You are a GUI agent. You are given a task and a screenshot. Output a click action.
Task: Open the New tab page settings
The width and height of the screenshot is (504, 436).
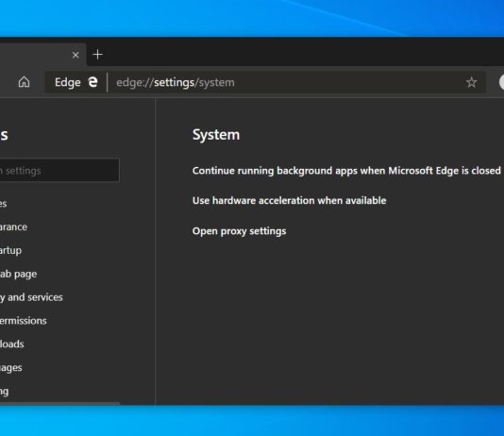[18, 274]
